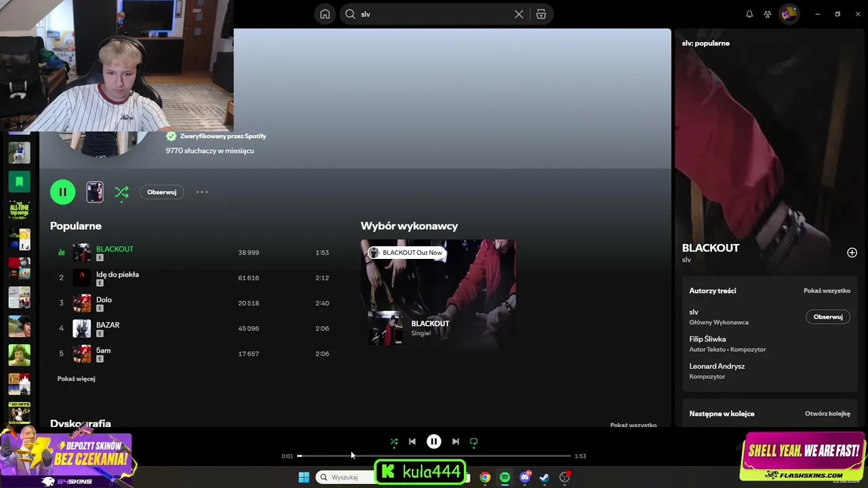Open the green bookmark playlist in the library sidebar
The width and height of the screenshot is (868, 488).
(x=19, y=182)
